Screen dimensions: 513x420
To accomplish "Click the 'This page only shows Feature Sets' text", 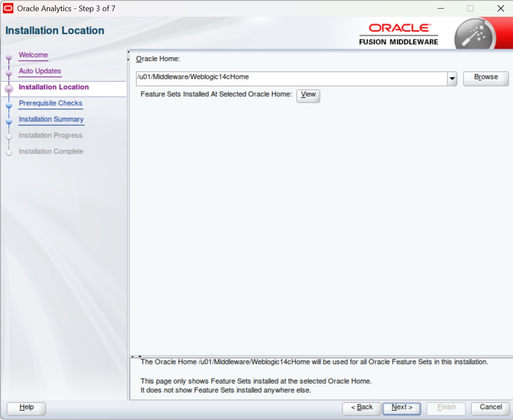I will click(x=256, y=381).
